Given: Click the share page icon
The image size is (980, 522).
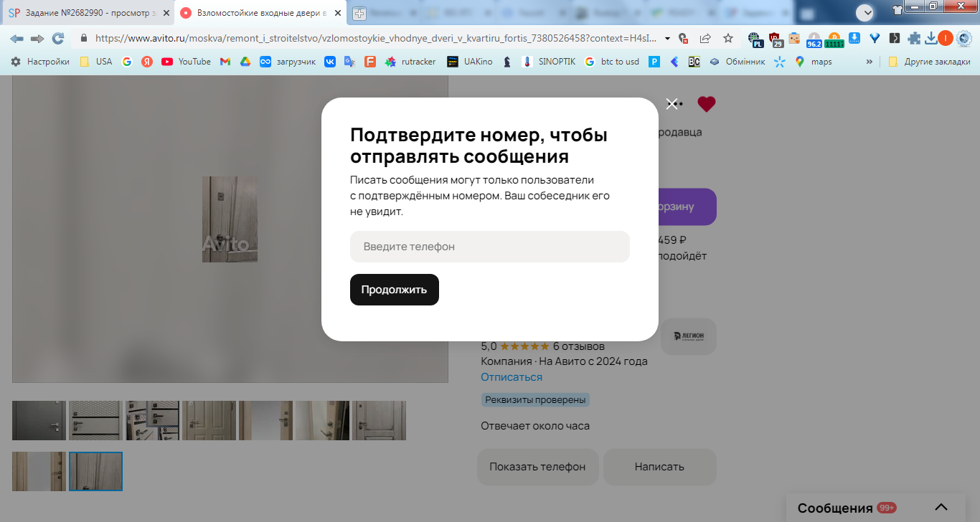Looking at the screenshot, I should 705,38.
